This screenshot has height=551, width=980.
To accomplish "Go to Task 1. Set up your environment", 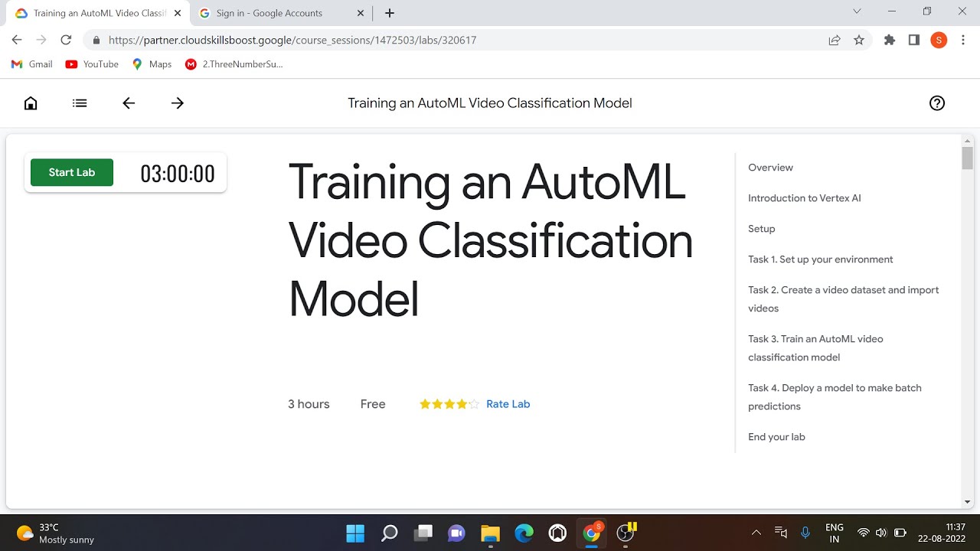I will (x=821, y=259).
